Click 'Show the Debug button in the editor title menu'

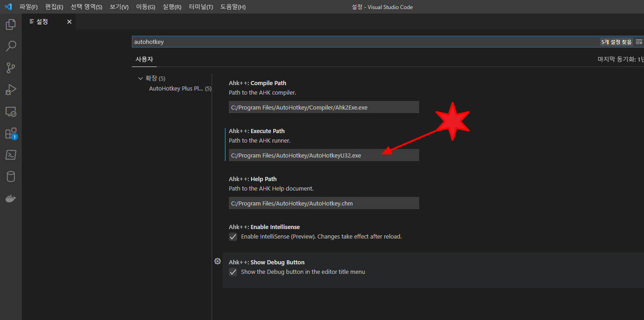click(303, 272)
